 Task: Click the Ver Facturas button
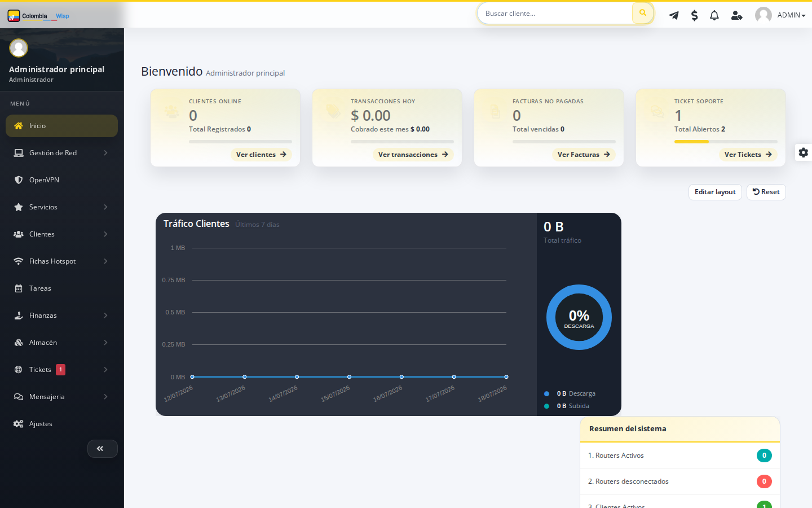coord(584,155)
